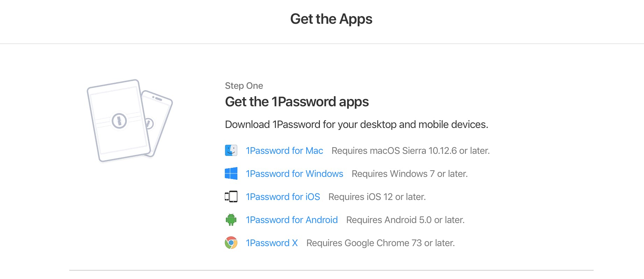Click the tablet illustration with keyhole logo

(x=118, y=121)
